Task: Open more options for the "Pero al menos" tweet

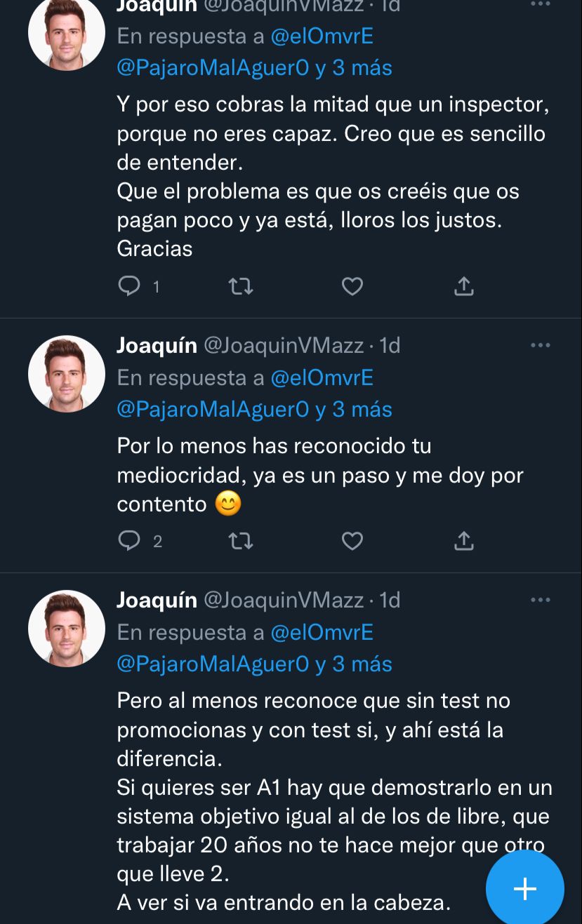Action: click(540, 600)
